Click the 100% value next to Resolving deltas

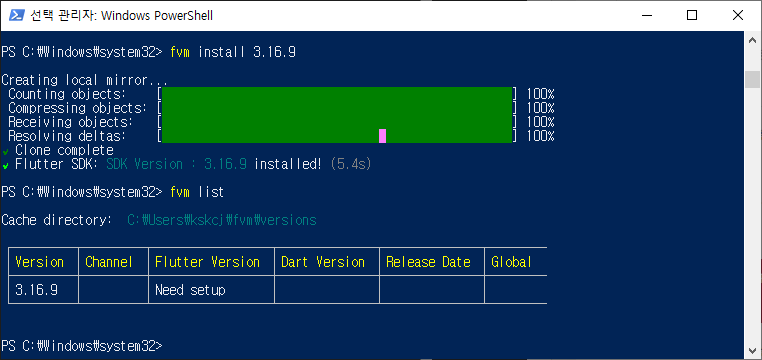(540, 136)
